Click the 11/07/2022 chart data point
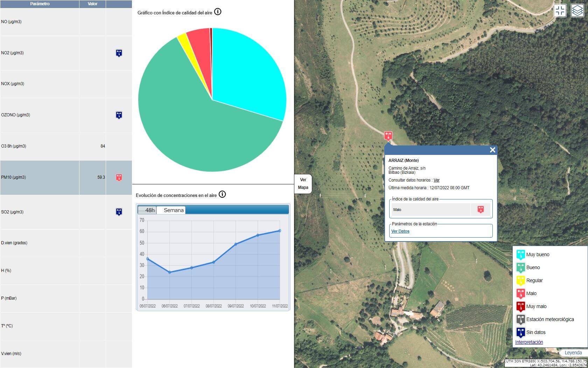Viewport: 588px width, 368px height. point(280,231)
